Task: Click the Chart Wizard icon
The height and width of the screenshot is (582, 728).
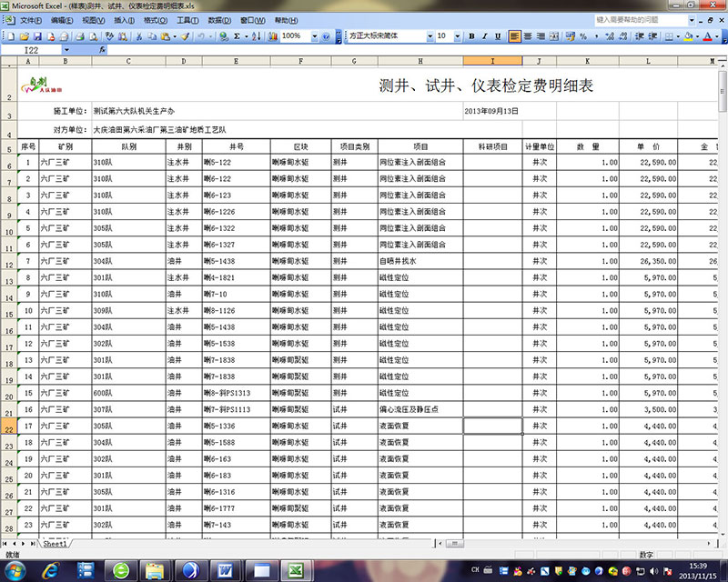Action: click(272, 35)
